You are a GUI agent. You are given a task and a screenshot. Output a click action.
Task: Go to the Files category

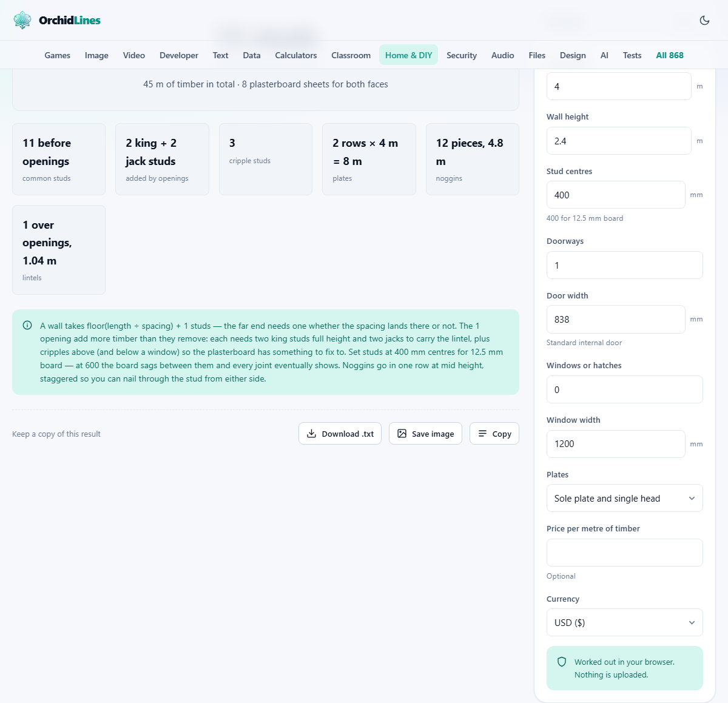(x=537, y=55)
